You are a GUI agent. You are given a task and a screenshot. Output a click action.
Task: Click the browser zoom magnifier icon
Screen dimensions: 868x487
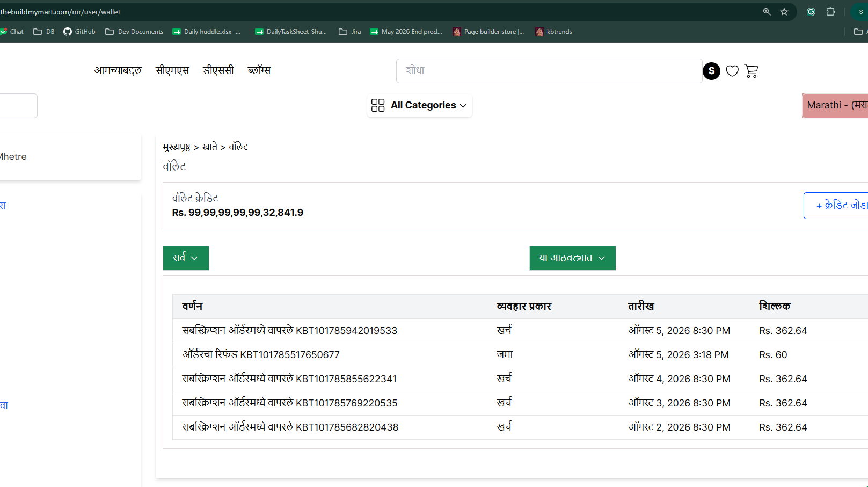coord(767,12)
